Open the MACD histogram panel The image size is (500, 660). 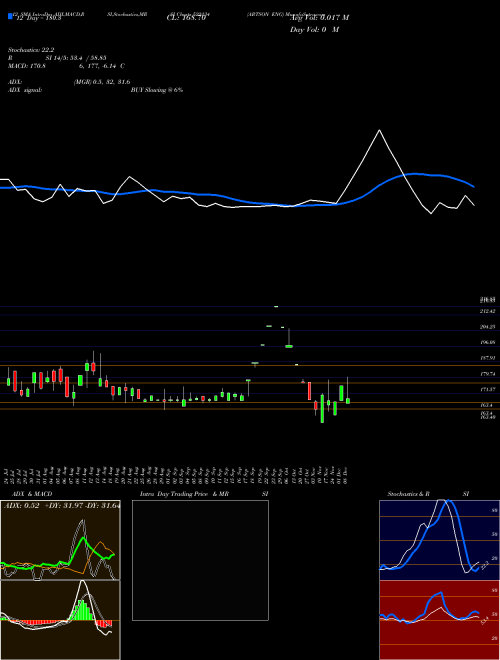(x=60, y=620)
